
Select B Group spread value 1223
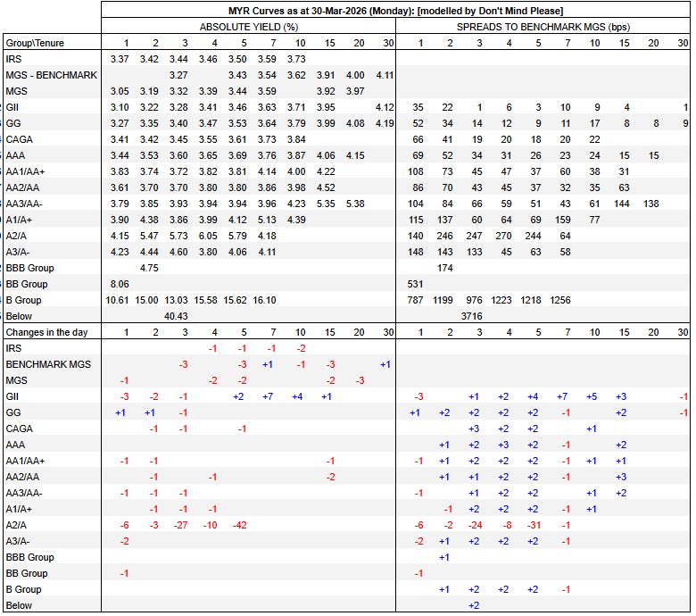pyautogui.click(x=501, y=300)
